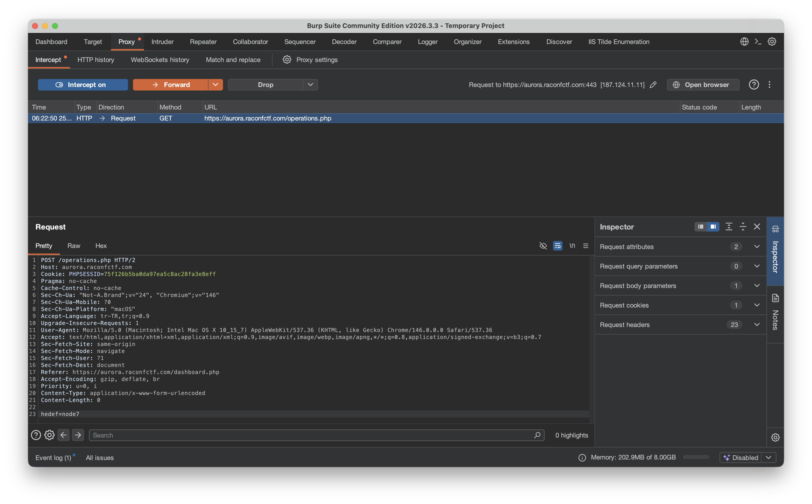Image resolution: width=812 pixels, height=504 pixels.
Task: Click the Proxy settings gear icon
Action: pyautogui.click(x=287, y=60)
